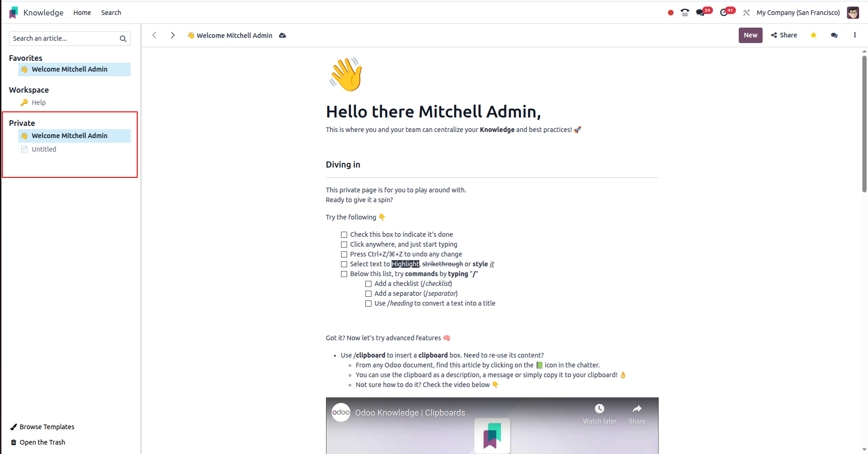868x454 pixels.
Task: Click the page vertical scrollbar thumb
Action: click(864, 124)
